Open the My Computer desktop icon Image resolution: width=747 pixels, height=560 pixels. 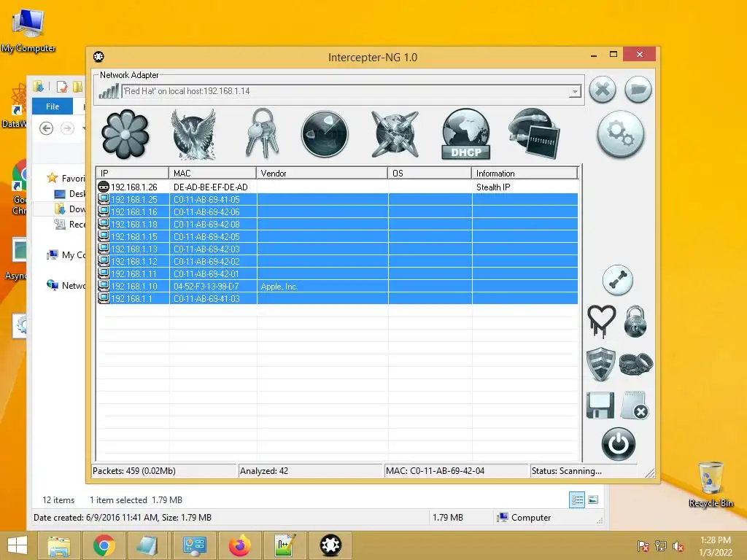click(28, 31)
